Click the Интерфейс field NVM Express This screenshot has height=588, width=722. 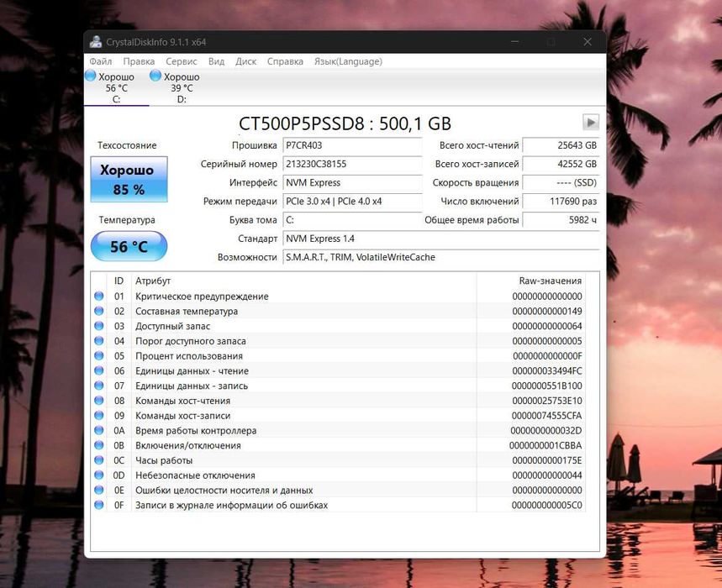(x=352, y=182)
